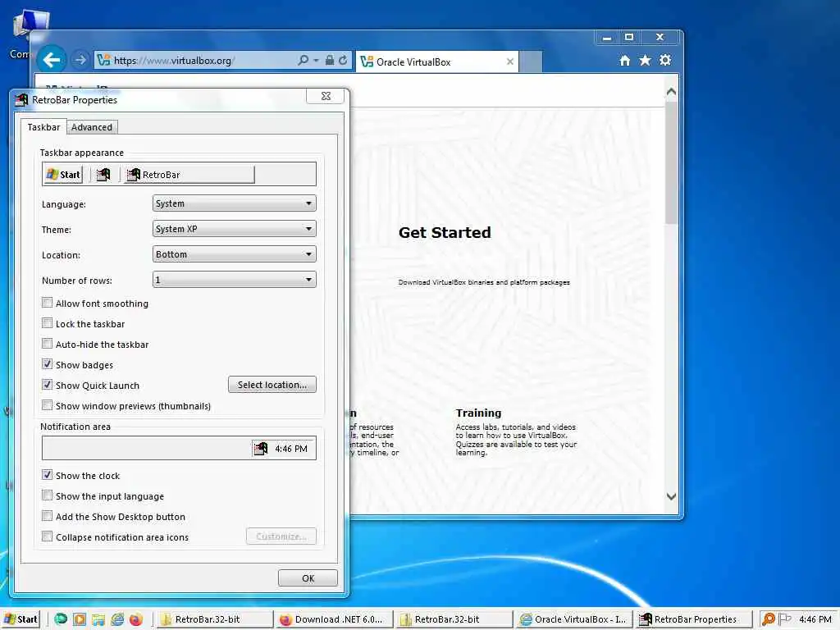Click the Action Center flag tray icon

coord(785,619)
